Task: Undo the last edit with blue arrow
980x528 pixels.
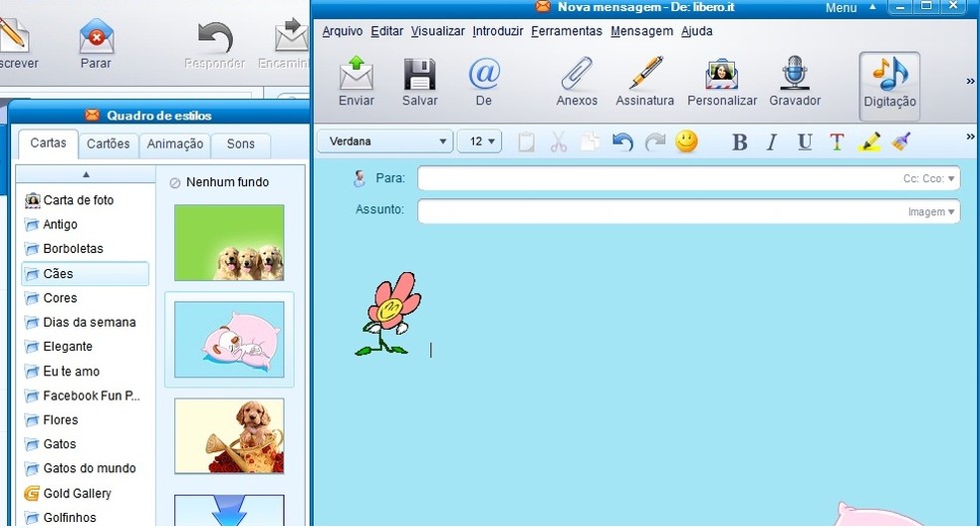Action: pyautogui.click(x=622, y=141)
